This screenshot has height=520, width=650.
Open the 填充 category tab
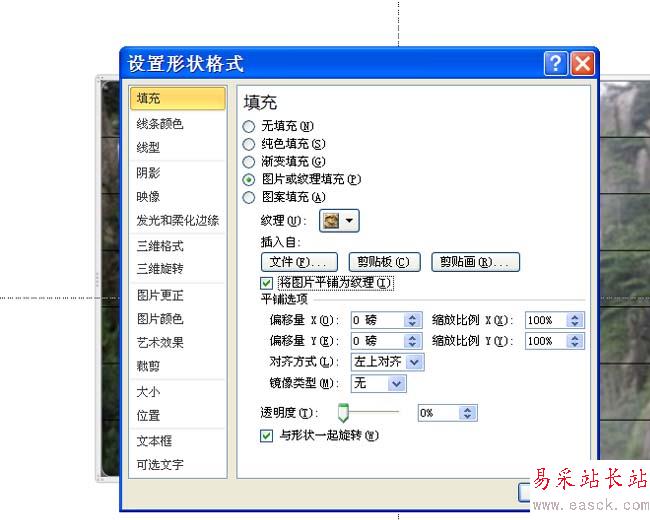pos(178,99)
